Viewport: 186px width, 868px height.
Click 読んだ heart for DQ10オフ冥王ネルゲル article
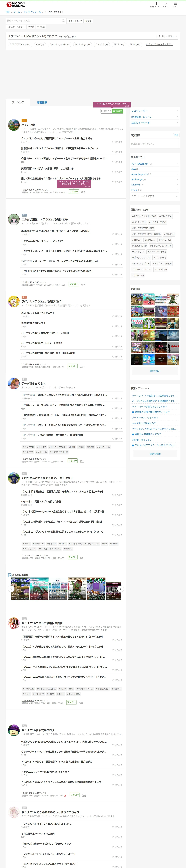[x=117, y=505]
